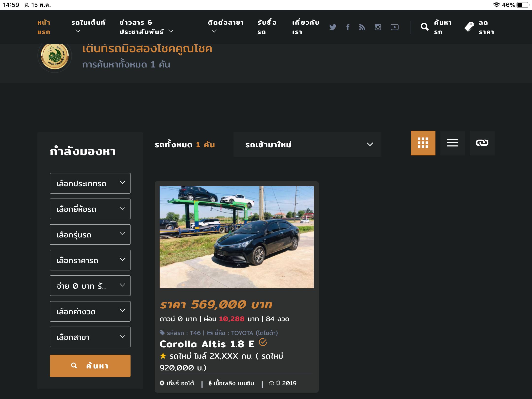
Task: Click the discount price tag icon
Action: (469, 27)
